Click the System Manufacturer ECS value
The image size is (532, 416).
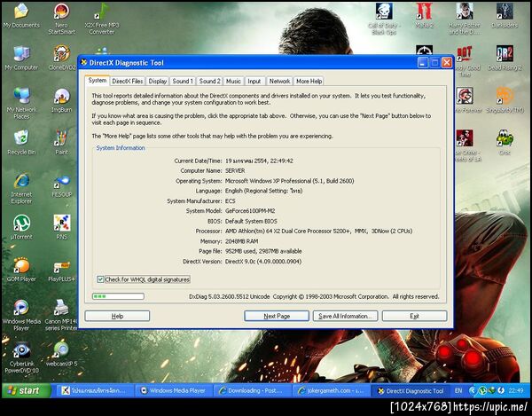[230, 200]
